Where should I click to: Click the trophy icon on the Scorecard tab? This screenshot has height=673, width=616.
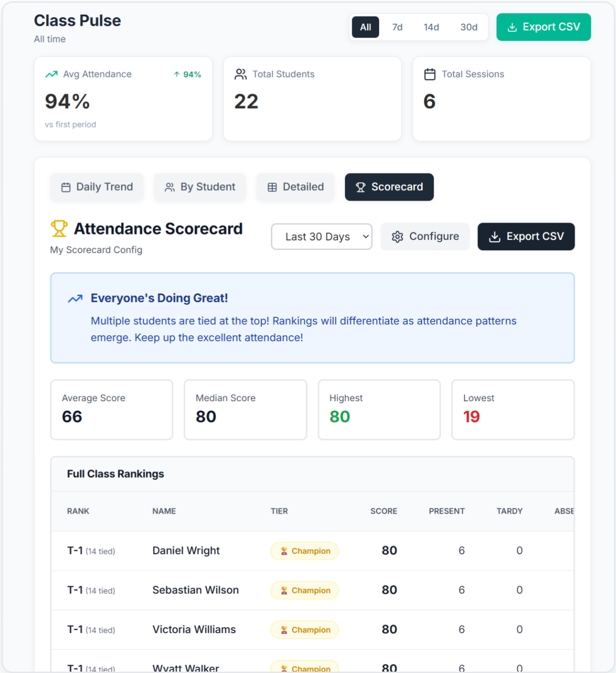pos(360,187)
